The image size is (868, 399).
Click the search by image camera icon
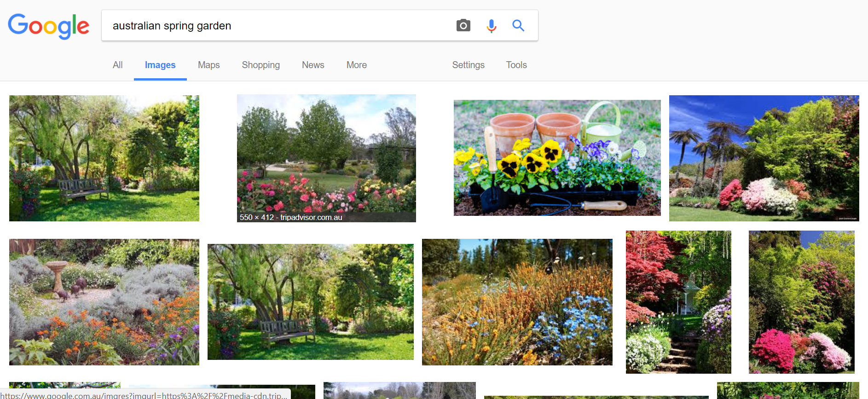coord(463,26)
